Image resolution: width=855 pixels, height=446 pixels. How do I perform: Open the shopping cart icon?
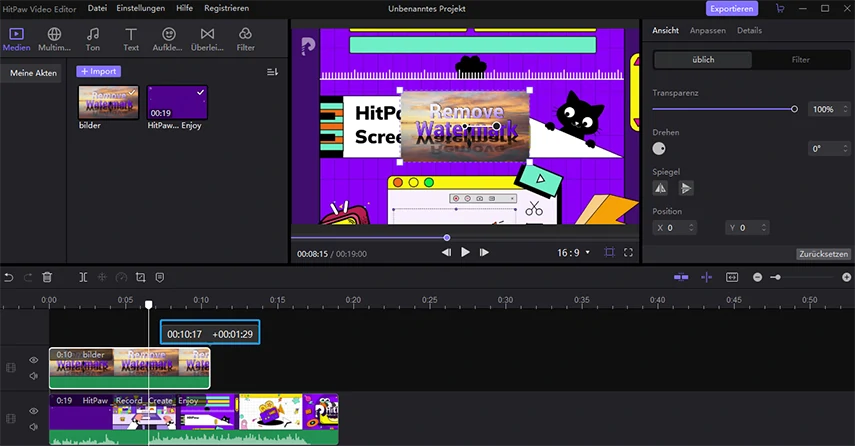point(780,9)
